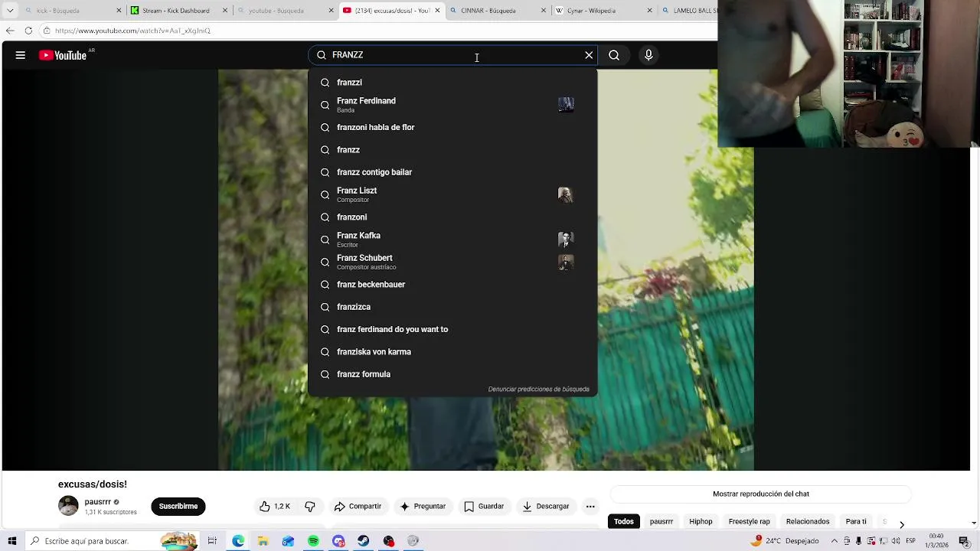The image size is (980, 551).
Task: Clear the search box with the X
Action: pos(589,55)
